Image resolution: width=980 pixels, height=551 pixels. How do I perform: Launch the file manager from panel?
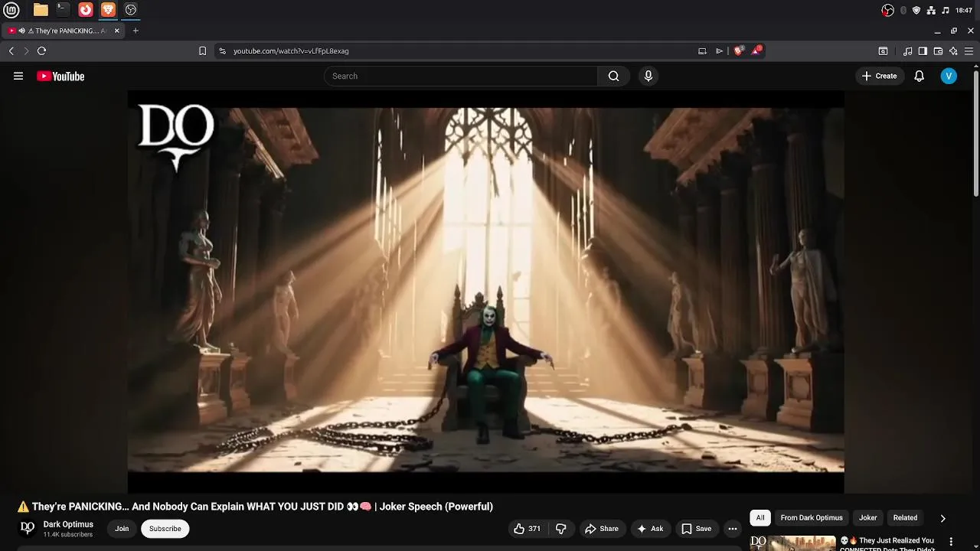[x=41, y=10]
